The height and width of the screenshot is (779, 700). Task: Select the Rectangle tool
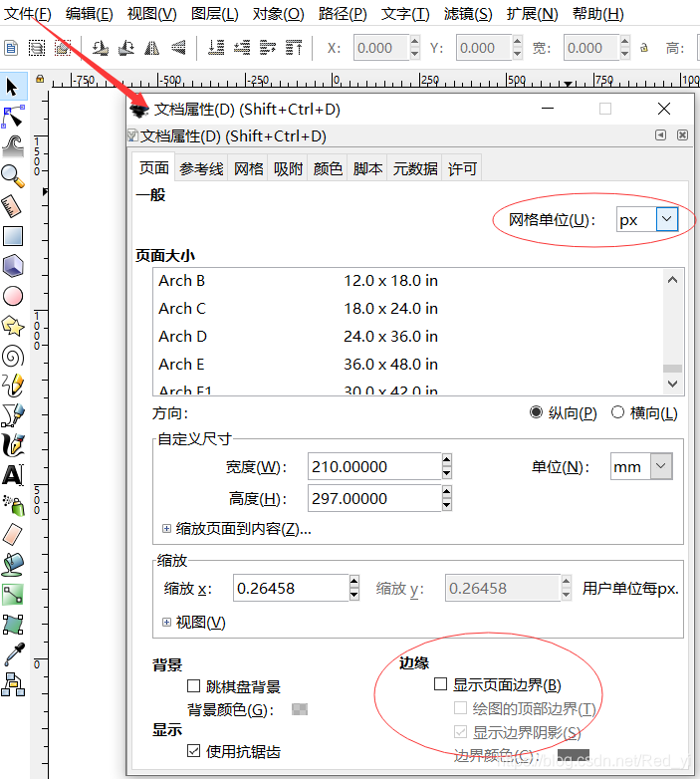[x=13, y=236]
